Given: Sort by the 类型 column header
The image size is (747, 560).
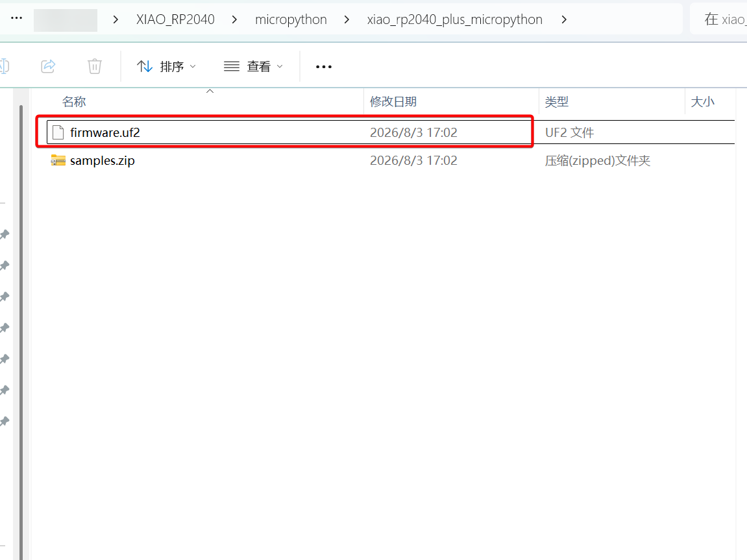Looking at the screenshot, I should 556,101.
